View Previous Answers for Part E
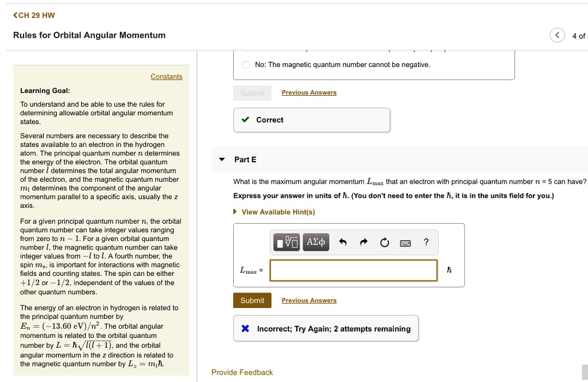The height and width of the screenshot is (382, 588). click(308, 300)
